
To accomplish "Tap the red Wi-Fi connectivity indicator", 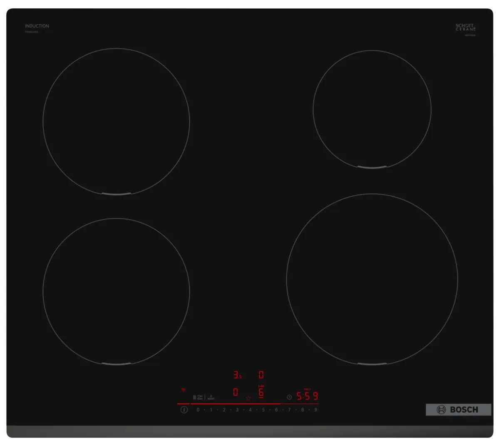I will point(183,390).
